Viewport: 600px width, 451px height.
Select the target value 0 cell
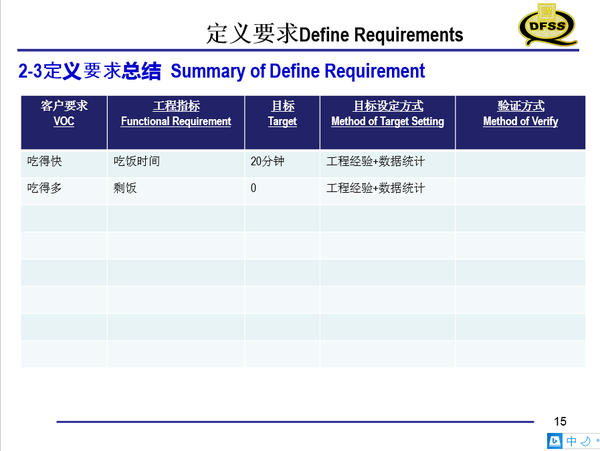pos(282,190)
